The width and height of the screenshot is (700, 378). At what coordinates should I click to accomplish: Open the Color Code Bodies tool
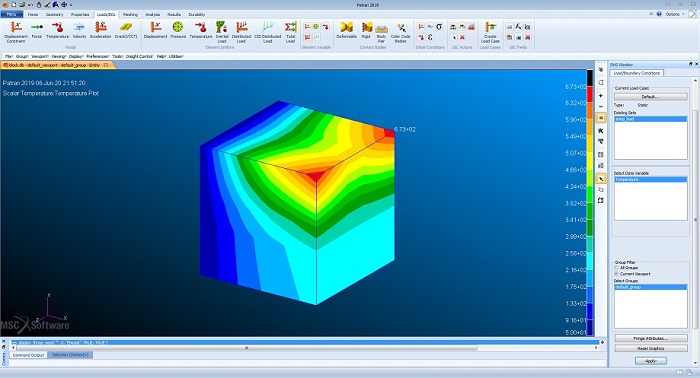click(x=400, y=32)
